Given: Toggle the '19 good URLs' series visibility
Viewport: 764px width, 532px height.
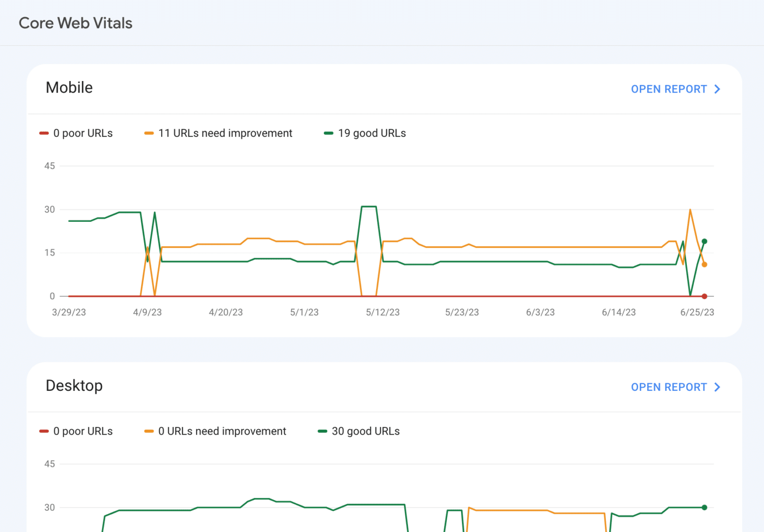Looking at the screenshot, I should pos(365,133).
